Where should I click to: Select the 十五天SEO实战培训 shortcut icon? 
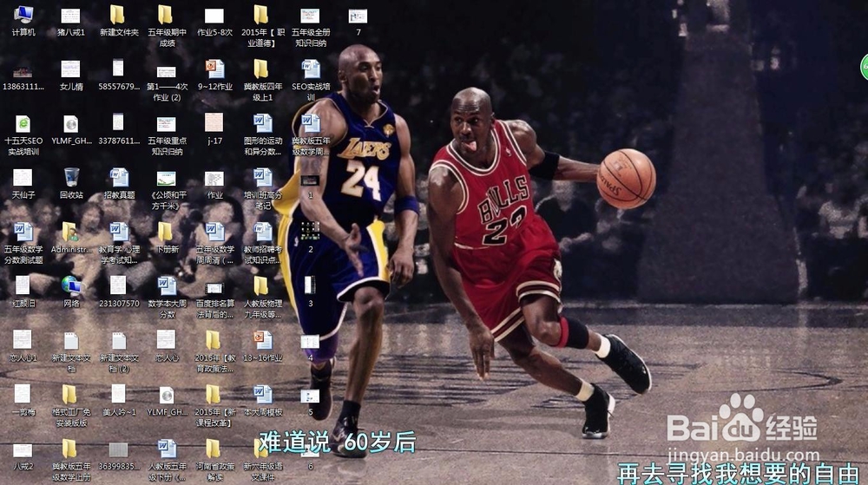point(23,124)
